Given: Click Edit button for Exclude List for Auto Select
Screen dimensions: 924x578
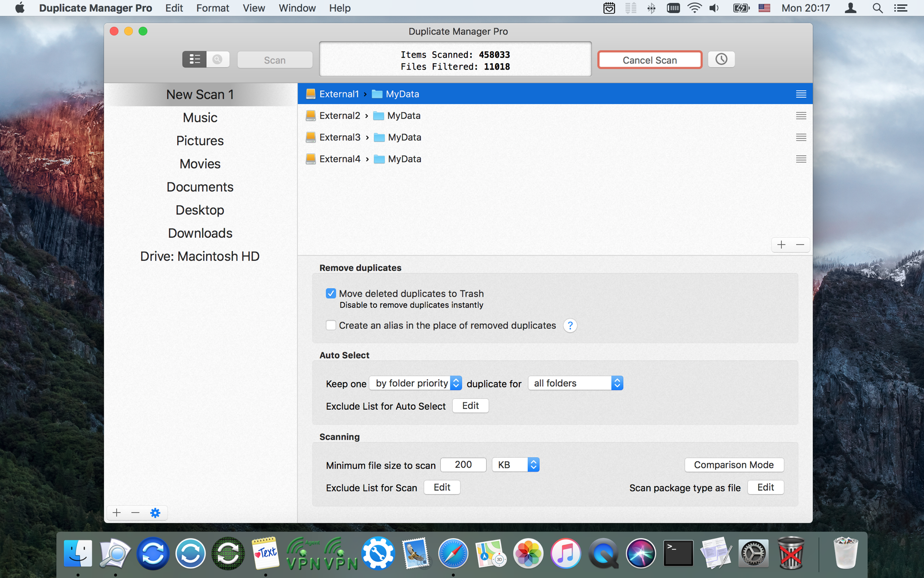Looking at the screenshot, I should (x=470, y=405).
